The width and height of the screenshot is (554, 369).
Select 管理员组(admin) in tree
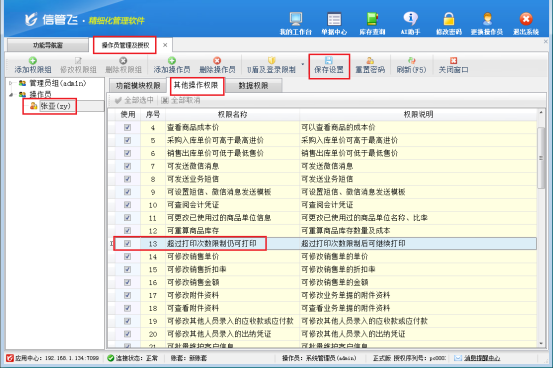pos(58,83)
